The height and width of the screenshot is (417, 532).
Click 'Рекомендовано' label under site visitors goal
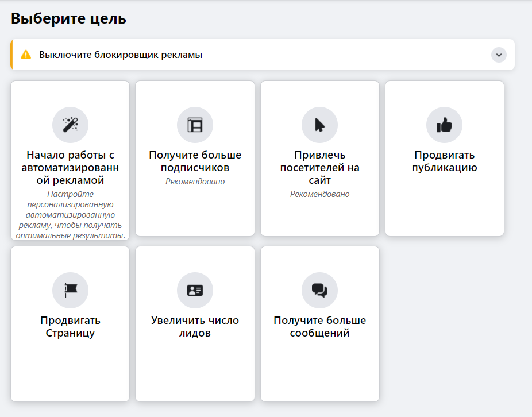coord(319,194)
